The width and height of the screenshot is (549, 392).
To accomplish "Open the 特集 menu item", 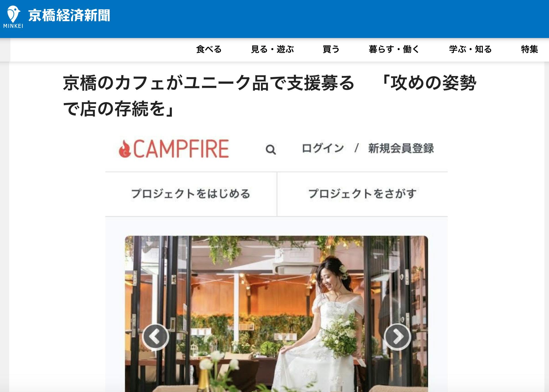I will (529, 49).
